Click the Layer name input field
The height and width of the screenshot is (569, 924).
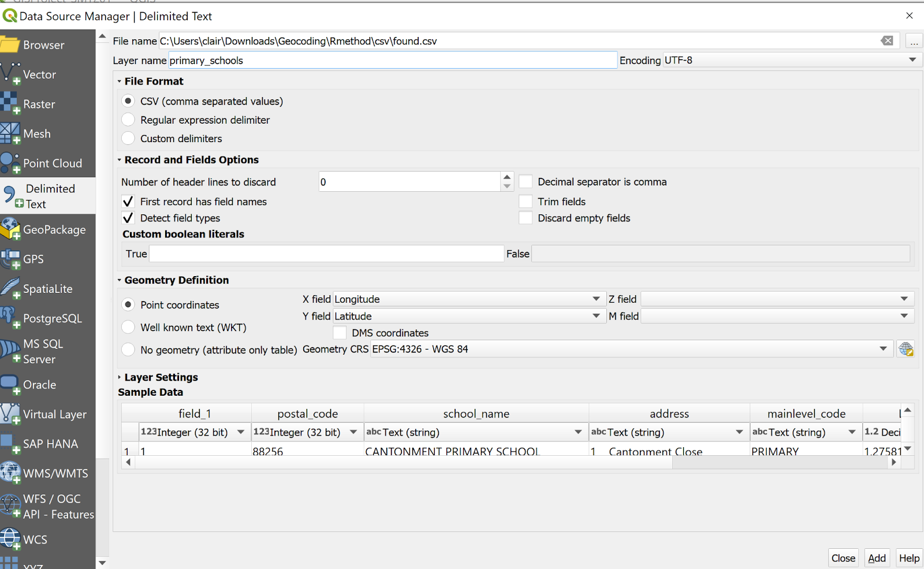pos(393,61)
